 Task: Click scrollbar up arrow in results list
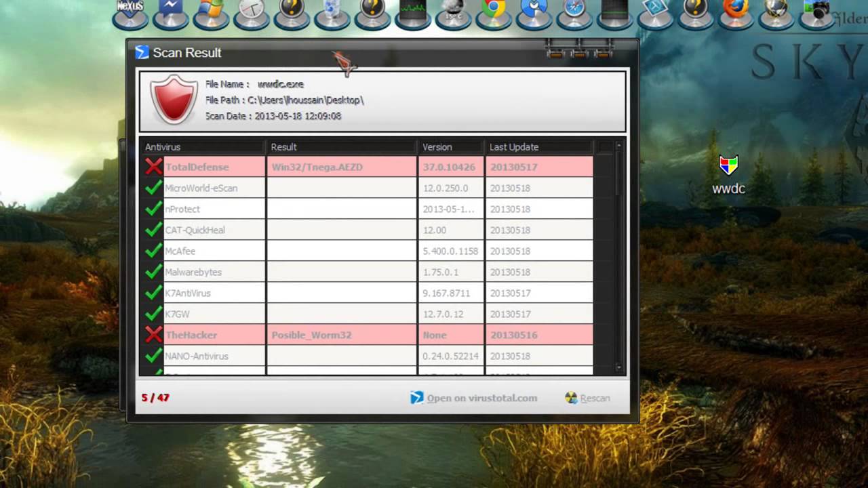point(618,146)
